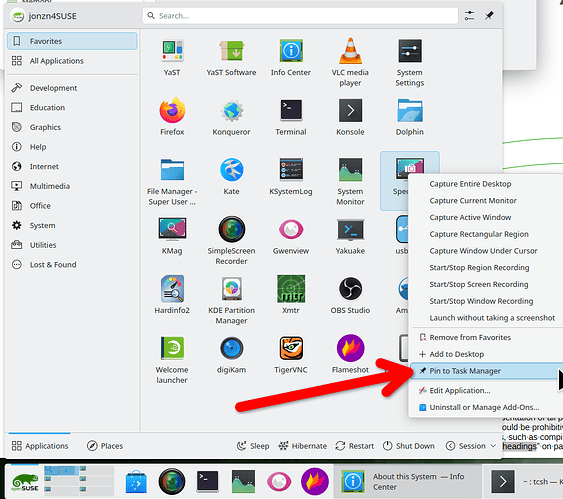Launch VLC media player
Image resolution: width=563 pixels, height=499 pixels.
pyautogui.click(x=350, y=62)
